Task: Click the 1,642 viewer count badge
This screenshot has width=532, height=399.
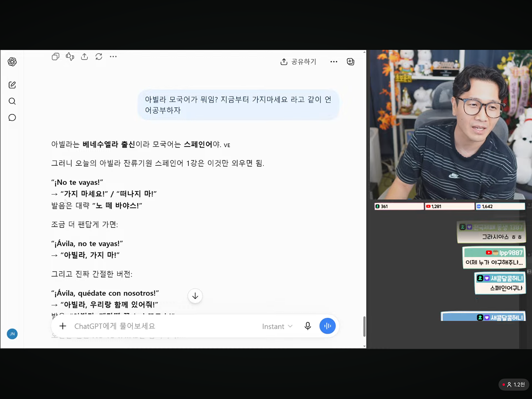Action: point(500,206)
